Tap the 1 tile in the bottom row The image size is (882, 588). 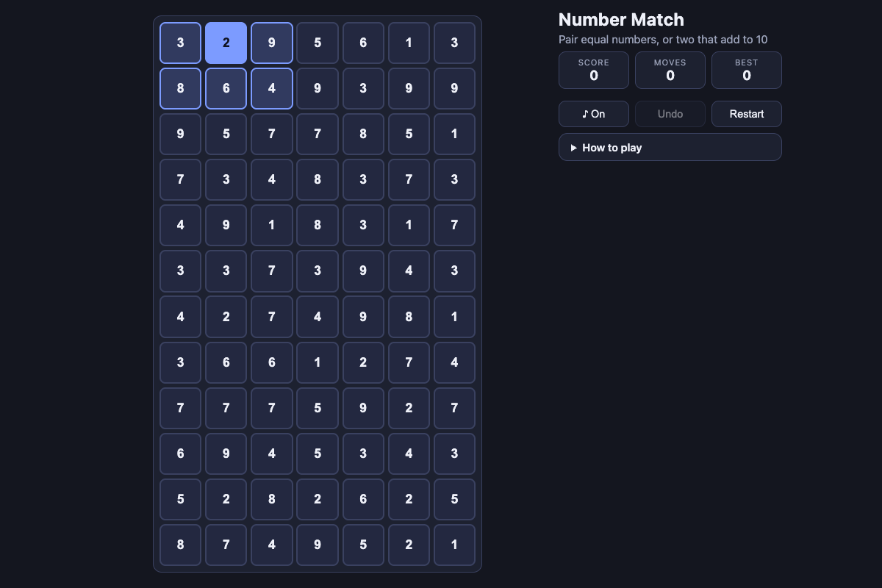[x=454, y=545]
